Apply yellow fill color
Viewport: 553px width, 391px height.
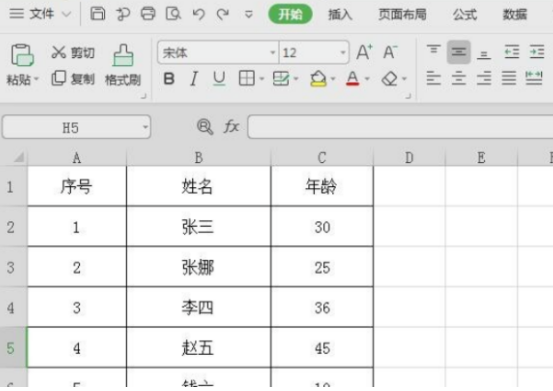click(x=318, y=78)
